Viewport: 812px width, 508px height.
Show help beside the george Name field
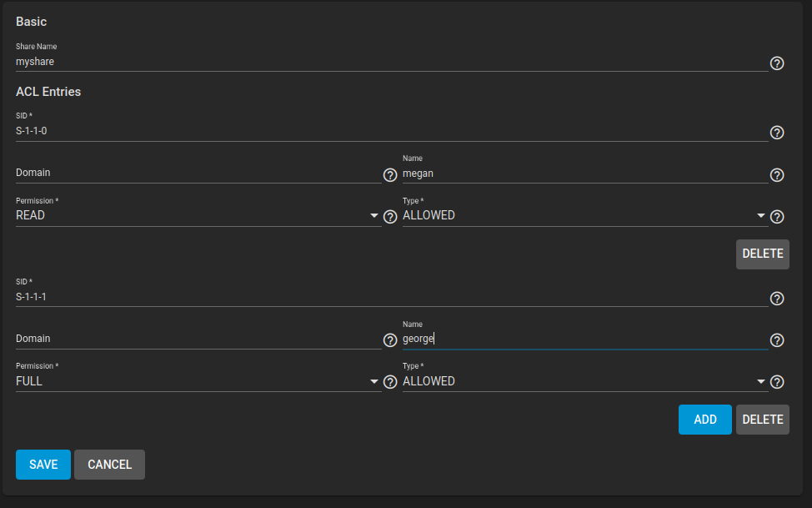777,340
